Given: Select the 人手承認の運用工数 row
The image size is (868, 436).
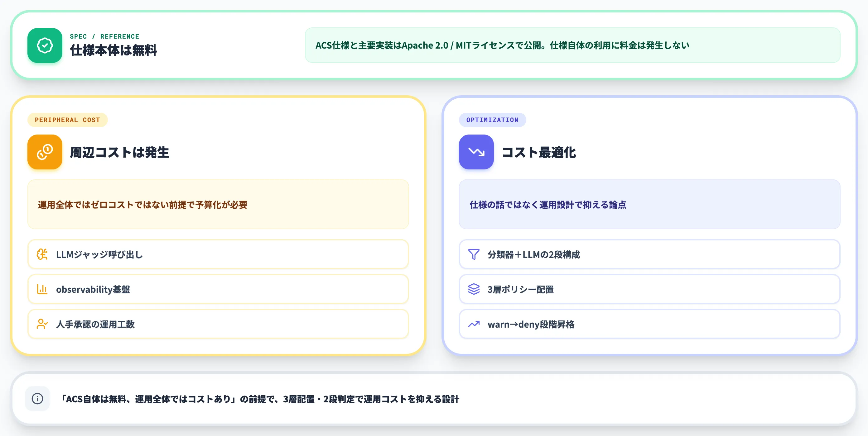Looking at the screenshot, I should click(218, 324).
